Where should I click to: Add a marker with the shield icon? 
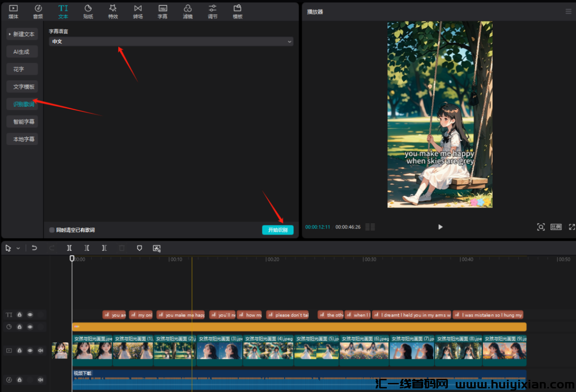pyautogui.click(x=139, y=248)
